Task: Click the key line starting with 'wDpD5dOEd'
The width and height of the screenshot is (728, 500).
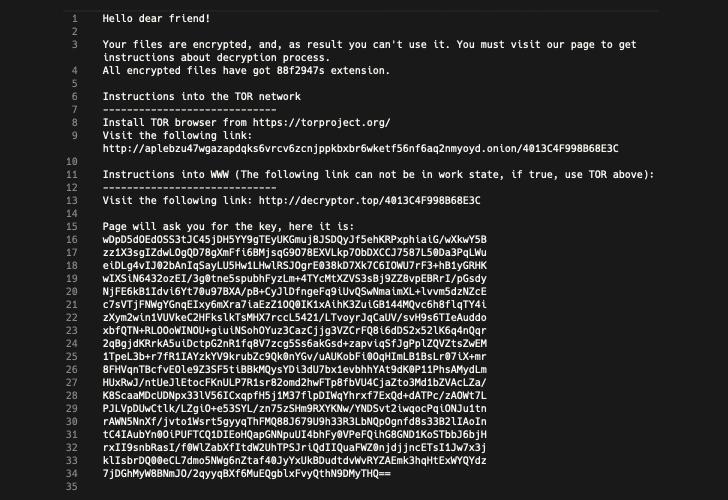Action: tap(294, 240)
